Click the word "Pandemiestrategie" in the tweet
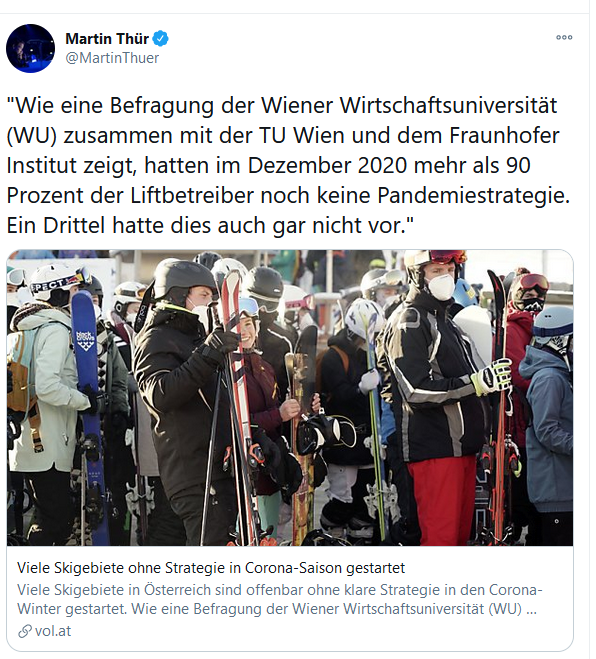The height and width of the screenshot is (659, 596). click(473, 195)
